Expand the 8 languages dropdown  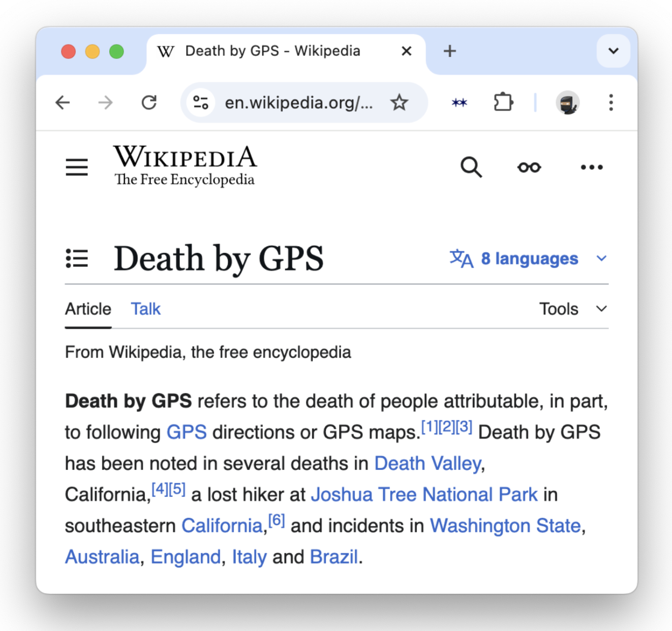pos(529,259)
